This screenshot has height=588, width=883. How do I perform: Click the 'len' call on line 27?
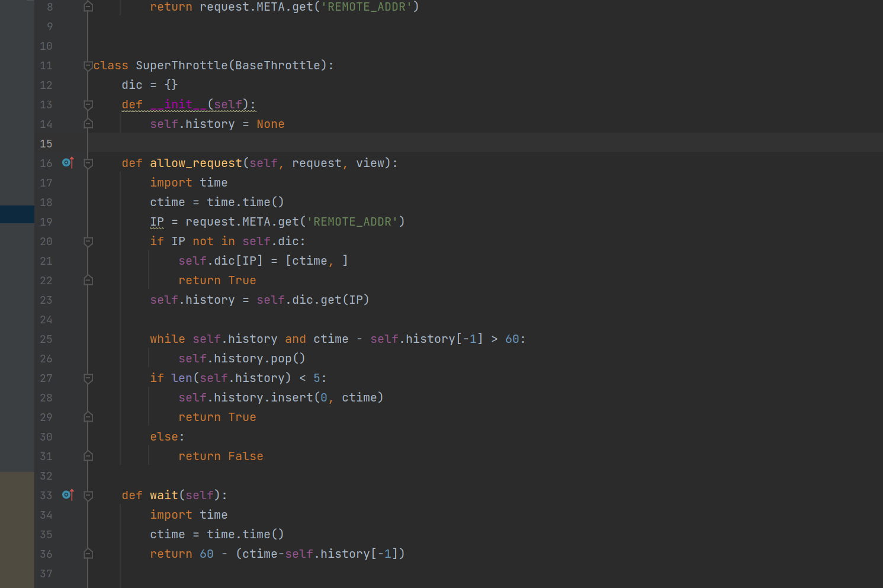coord(182,378)
